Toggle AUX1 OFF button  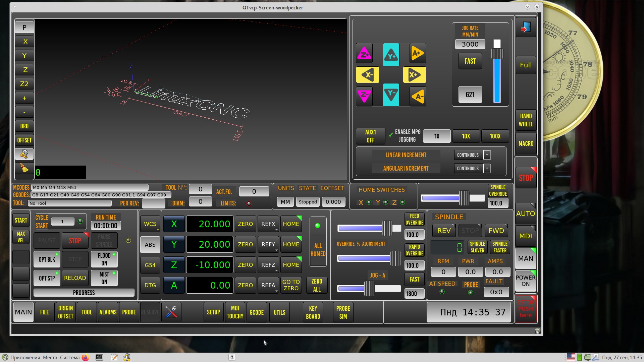click(x=371, y=136)
